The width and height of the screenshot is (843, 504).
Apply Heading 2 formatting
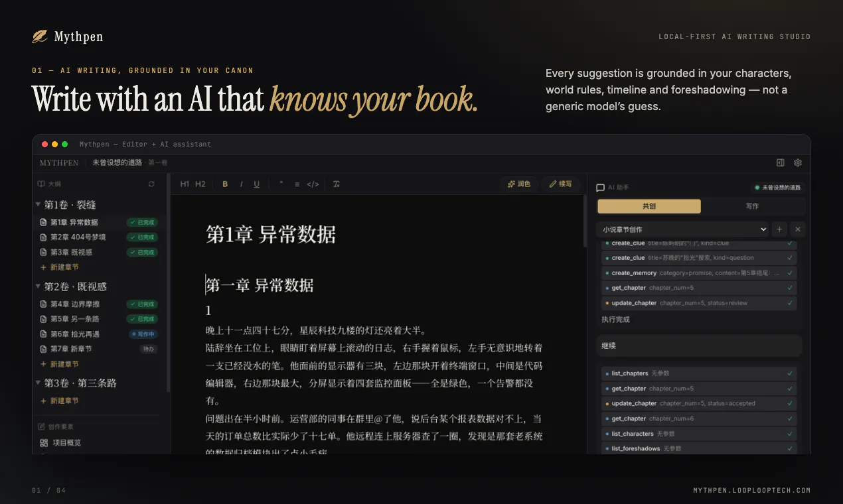click(200, 184)
